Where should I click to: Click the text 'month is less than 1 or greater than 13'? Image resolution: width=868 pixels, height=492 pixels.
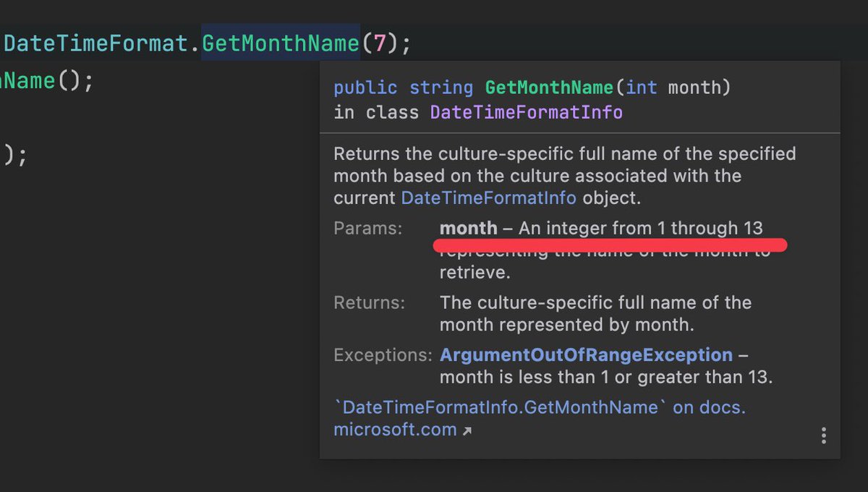[x=603, y=377]
